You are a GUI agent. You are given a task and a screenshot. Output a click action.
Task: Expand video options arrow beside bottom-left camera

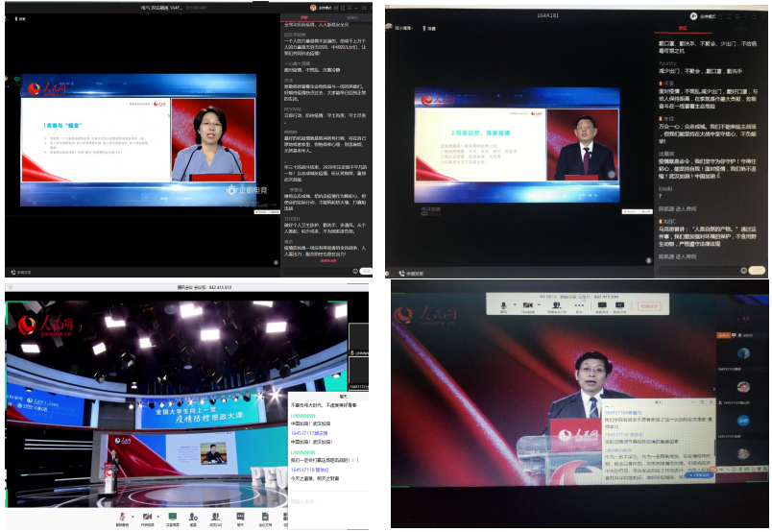click(157, 516)
